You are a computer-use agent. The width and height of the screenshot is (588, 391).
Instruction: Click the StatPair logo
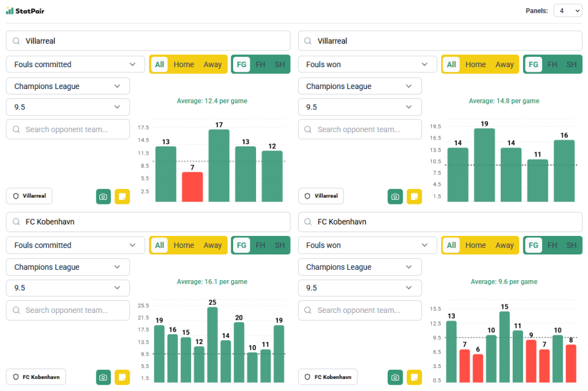point(26,11)
